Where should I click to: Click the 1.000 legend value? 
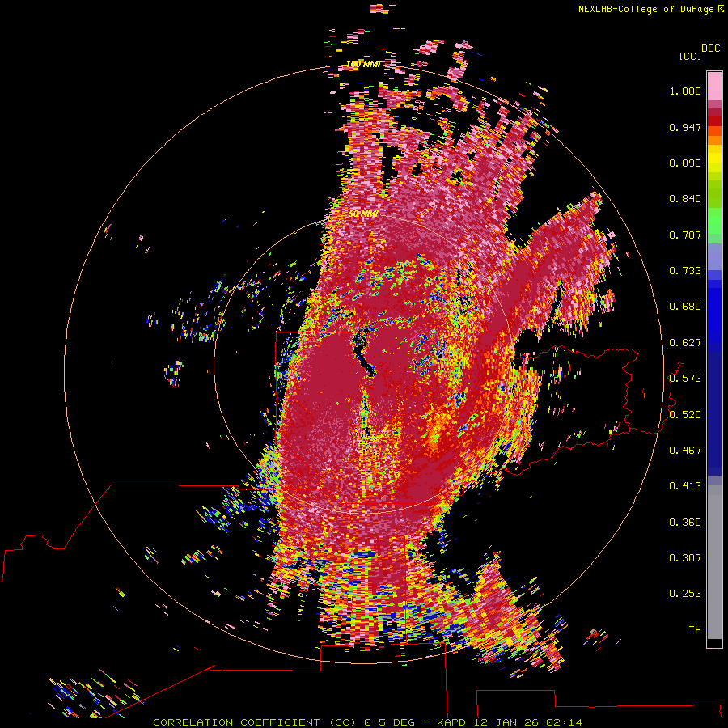(685, 91)
